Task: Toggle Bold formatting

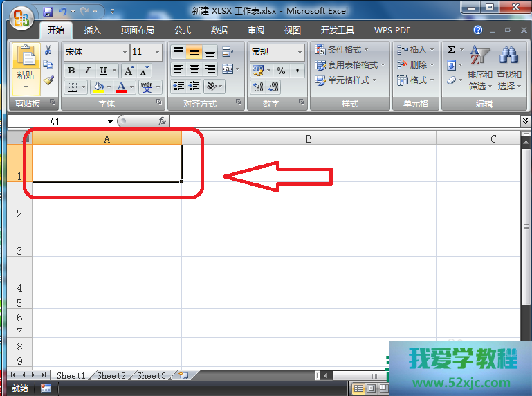Action: pos(71,71)
